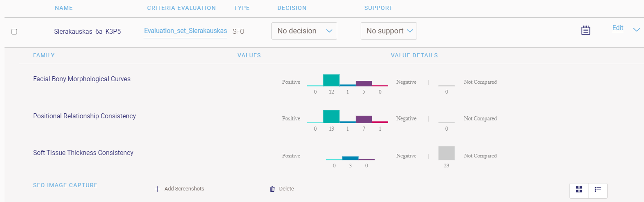
Task: Open the notes icon for Sierakauskas_6a_K3P5
Action: click(586, 30)
